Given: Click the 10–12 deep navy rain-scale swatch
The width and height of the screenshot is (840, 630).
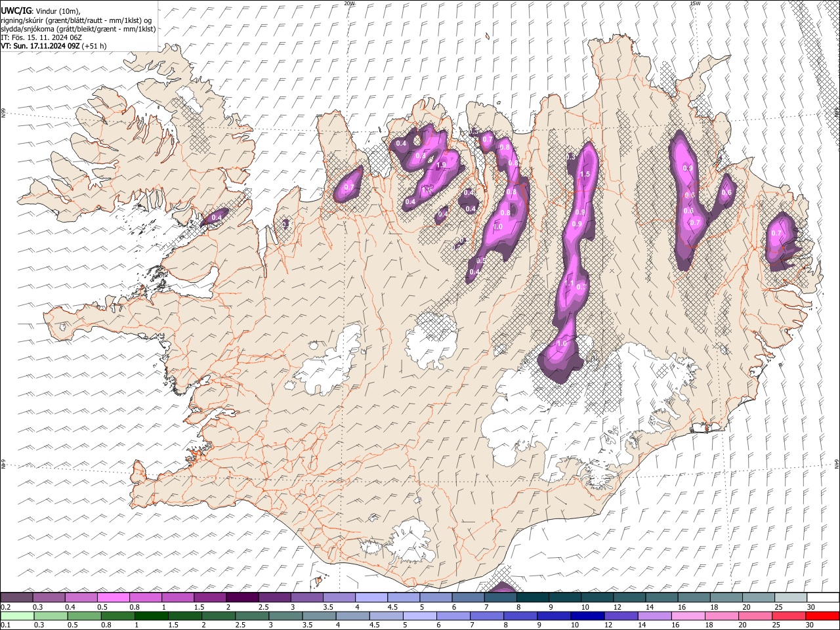Looking at the screenshot, I should tap(587, 616).
